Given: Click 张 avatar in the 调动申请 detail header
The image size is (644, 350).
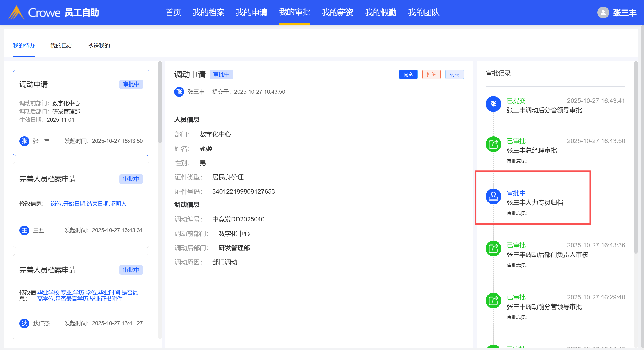Looking at the screenshot, I should tap(179, 92).
